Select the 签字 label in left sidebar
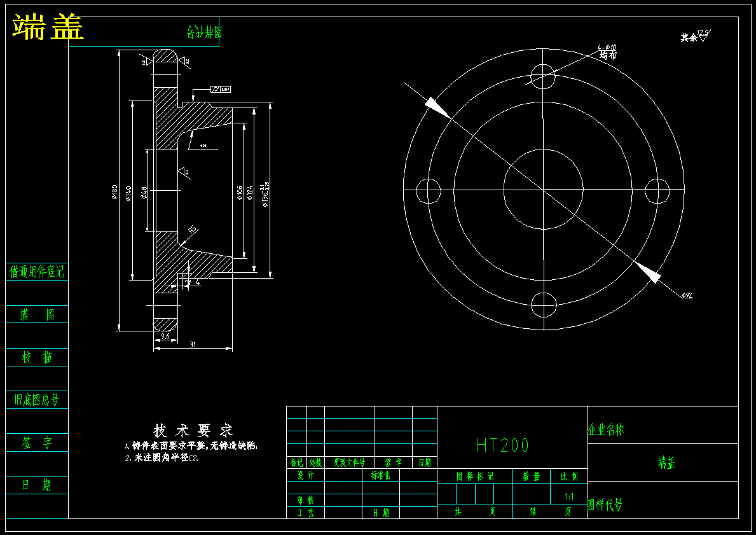This screenshot has width=756, height=535. (37, 442)
